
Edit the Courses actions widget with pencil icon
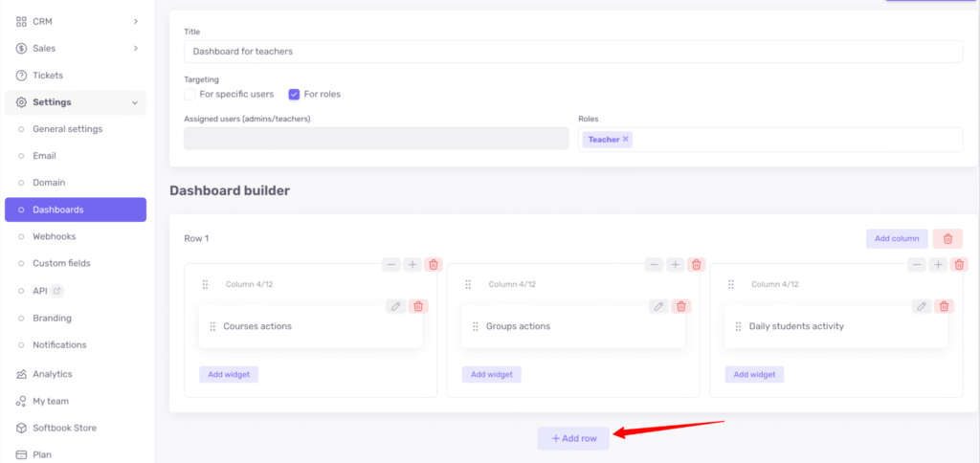pyautogui.click(x=395, y=306)
